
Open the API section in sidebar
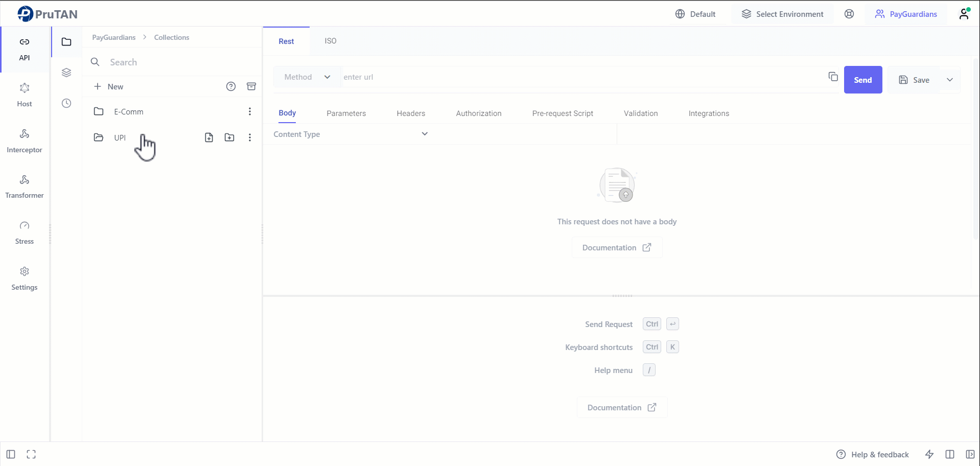coord(25,49)
